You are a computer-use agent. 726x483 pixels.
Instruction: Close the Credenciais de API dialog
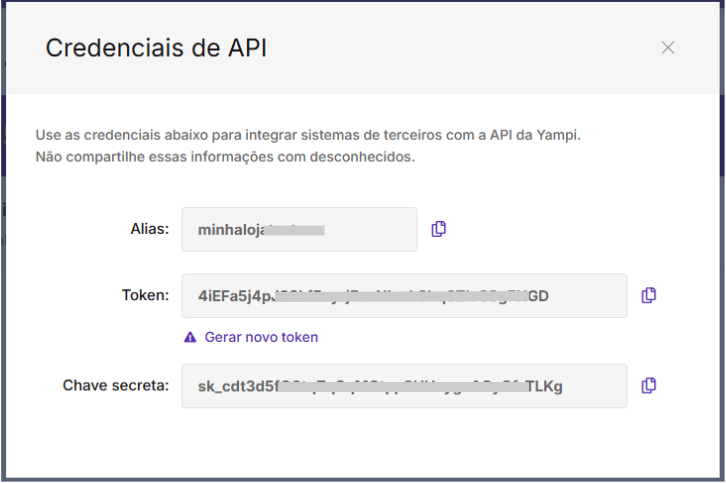(668, 48)
